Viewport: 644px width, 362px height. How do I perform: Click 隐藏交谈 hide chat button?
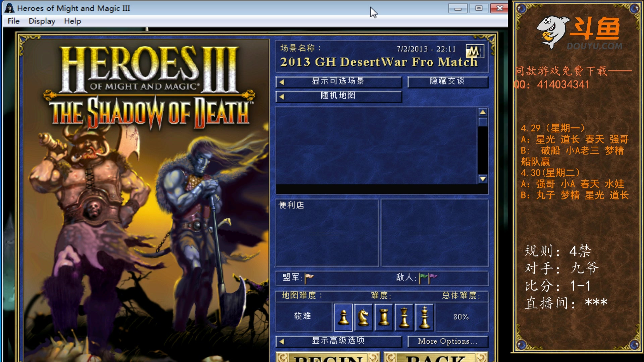pos(448,81)
